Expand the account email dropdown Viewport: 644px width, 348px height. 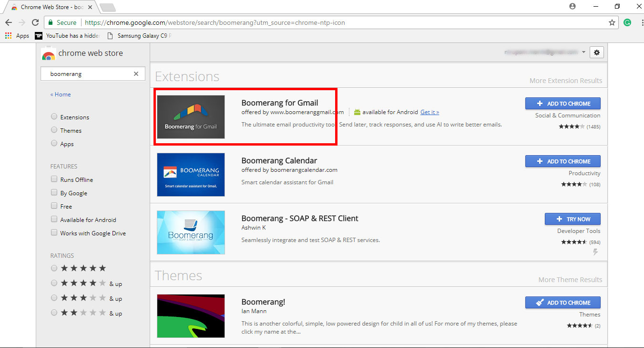pyautogui.click(x=583, y=53)
